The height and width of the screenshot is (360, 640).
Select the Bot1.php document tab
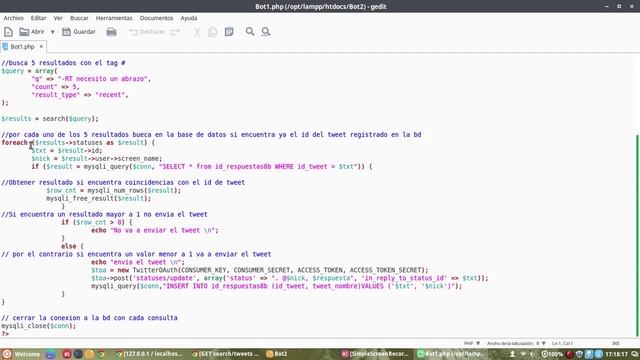(22, 47)
